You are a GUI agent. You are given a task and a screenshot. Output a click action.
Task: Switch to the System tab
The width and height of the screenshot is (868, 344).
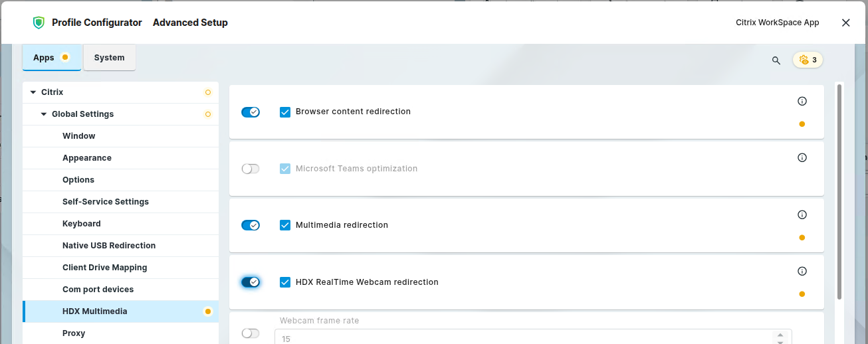click(109, 58)
